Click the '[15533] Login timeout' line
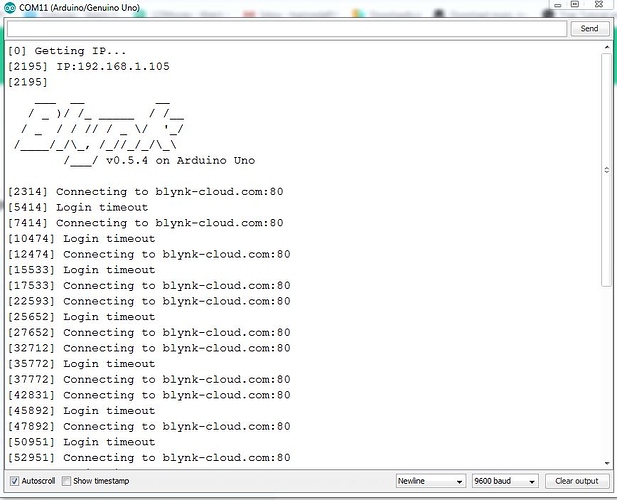617x500 pixels. [81, 270]
